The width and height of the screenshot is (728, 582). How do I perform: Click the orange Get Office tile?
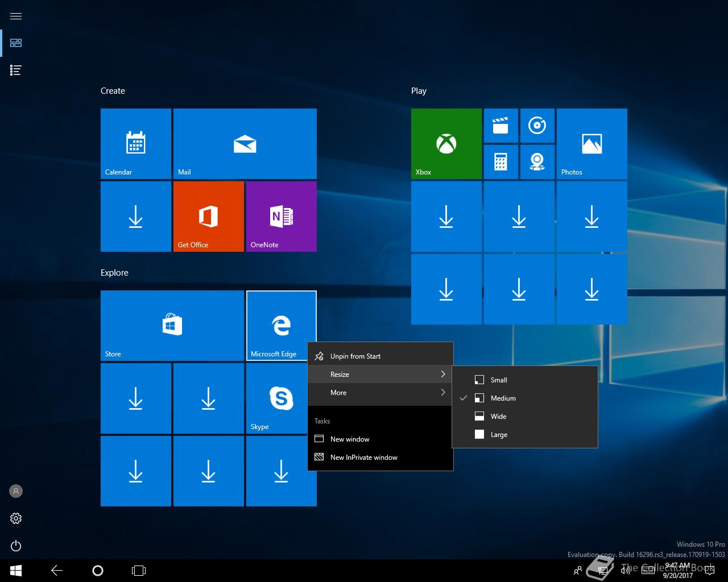(209, 217)
